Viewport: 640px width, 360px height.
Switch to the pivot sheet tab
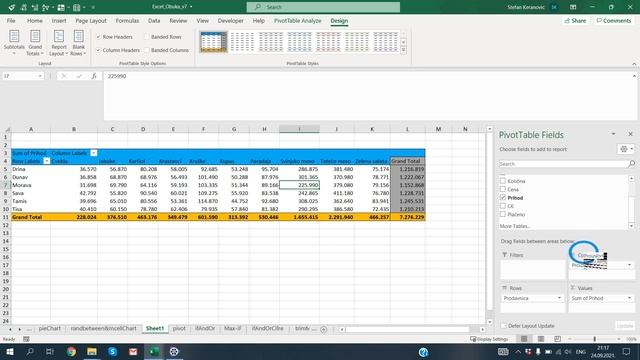point(179,329)
